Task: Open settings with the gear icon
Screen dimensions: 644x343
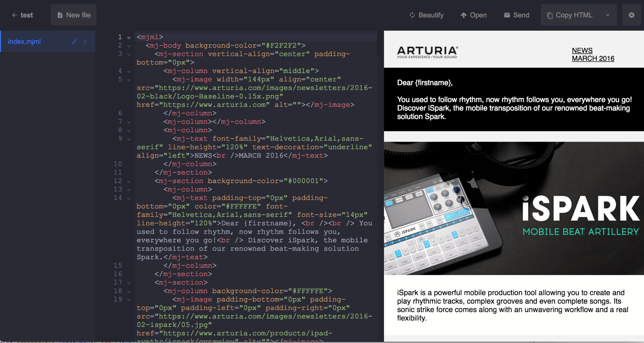Action: click(631, 15)
